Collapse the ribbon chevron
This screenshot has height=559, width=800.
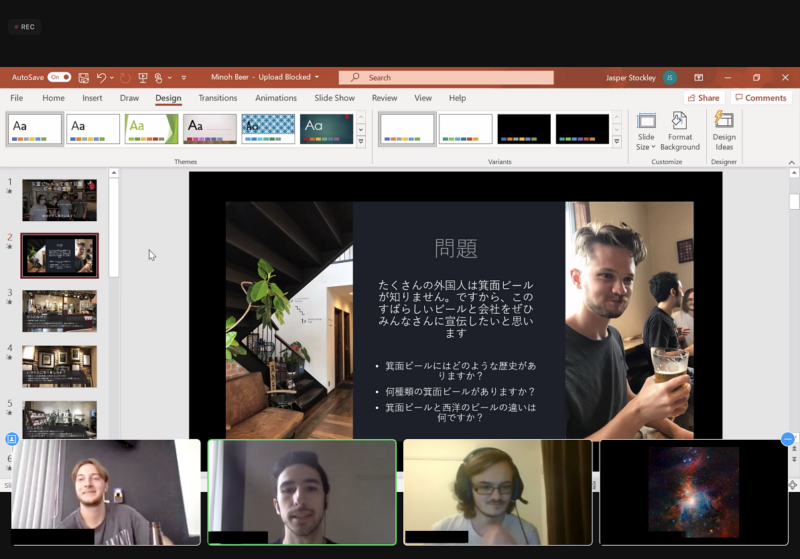click(791, 162)
